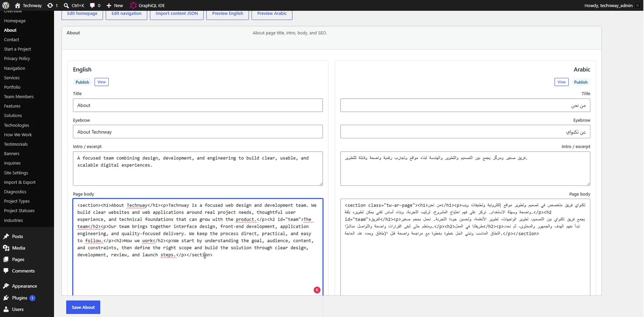Go to Privacy Policy settings
This screenshot has width=644, height=317.
[17, 59]
